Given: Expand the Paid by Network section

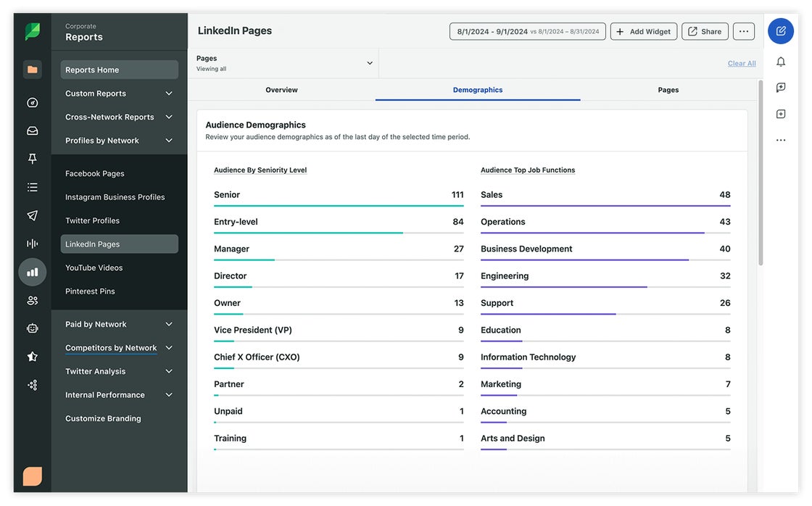Looking at the screenshot, I should tap(119, 324).
